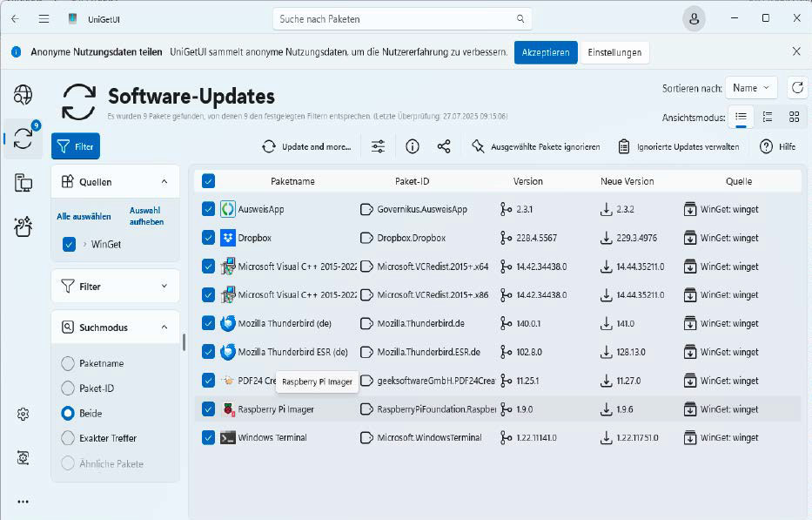812x520 pixels.
Task: Click the three-dots more options in sidebar
Action: [23, 502]
